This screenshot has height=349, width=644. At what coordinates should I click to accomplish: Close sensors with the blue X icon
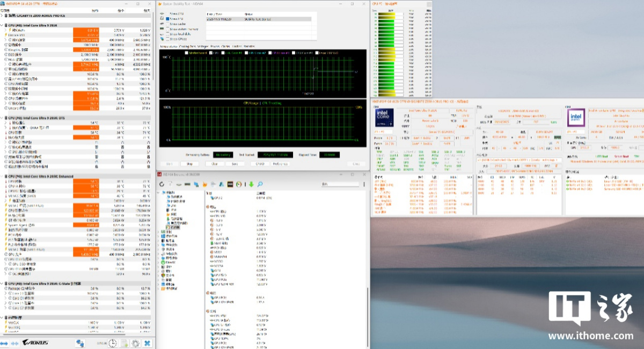point(147,343)
